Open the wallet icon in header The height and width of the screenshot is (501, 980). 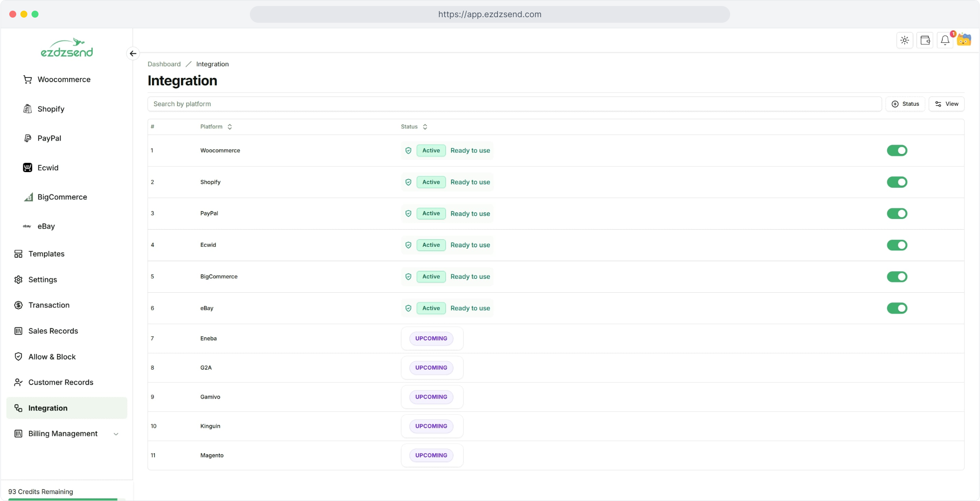[925, 40]
